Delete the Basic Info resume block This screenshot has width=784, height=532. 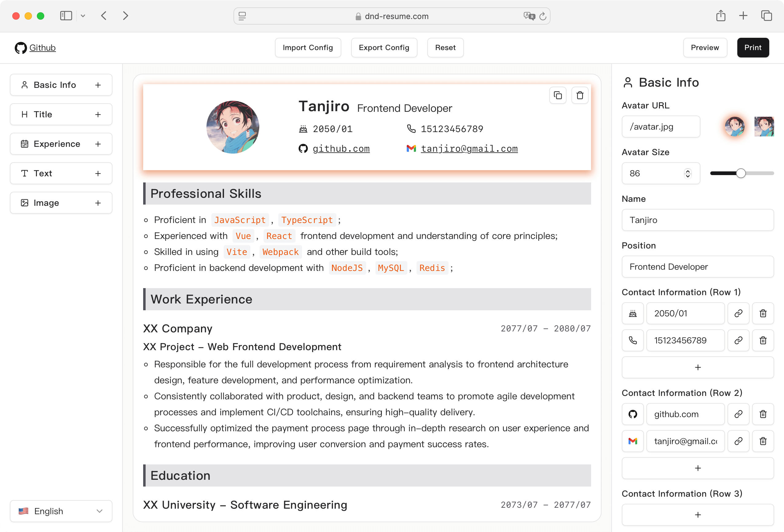pyautogui.click(x=580, y=96)
